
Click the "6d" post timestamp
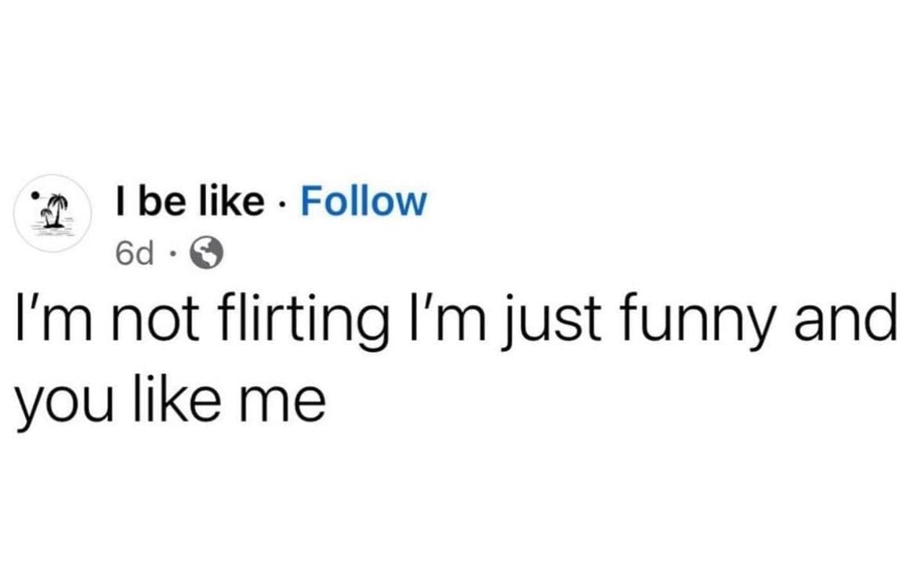(x=133, y=251)
